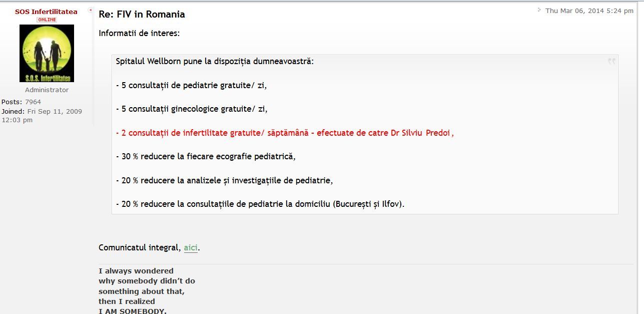Screen dimensions: 644x314
Task: Click the ONLINE status badge
Action: (47, 20)
